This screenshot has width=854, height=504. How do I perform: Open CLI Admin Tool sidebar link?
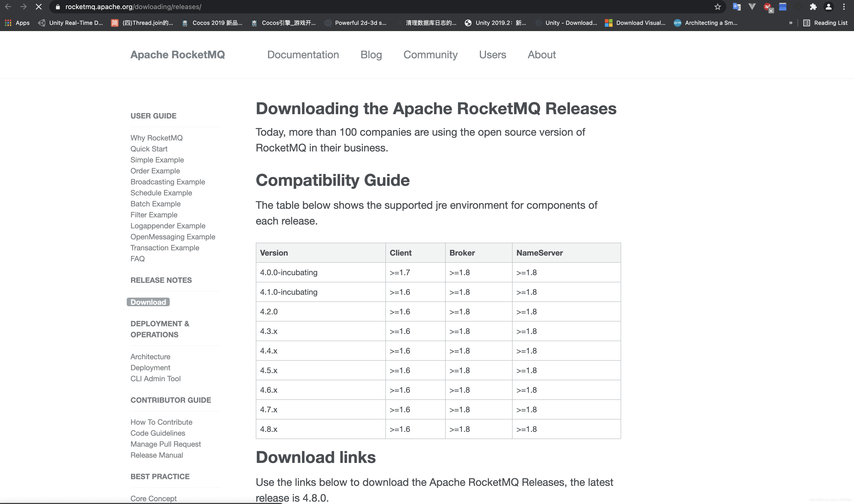pos(155,379)
